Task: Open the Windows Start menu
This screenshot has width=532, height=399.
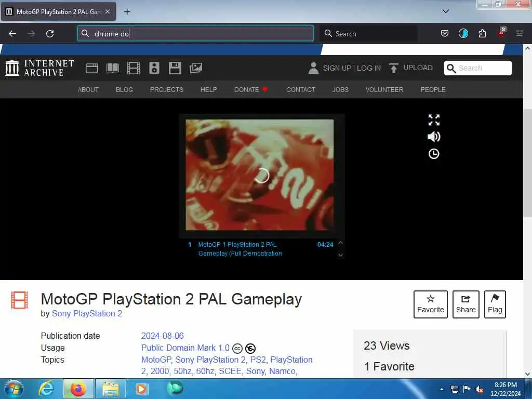Action: (14, 389)
